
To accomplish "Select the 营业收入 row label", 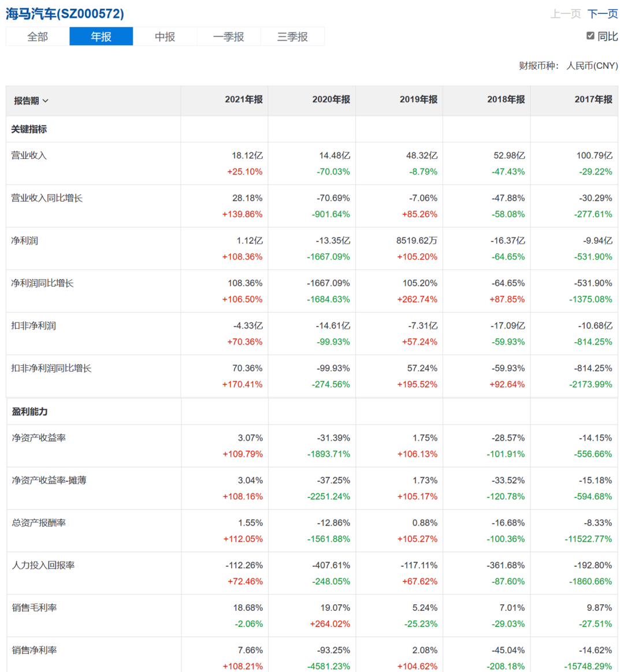I will [x=29, y=155].
